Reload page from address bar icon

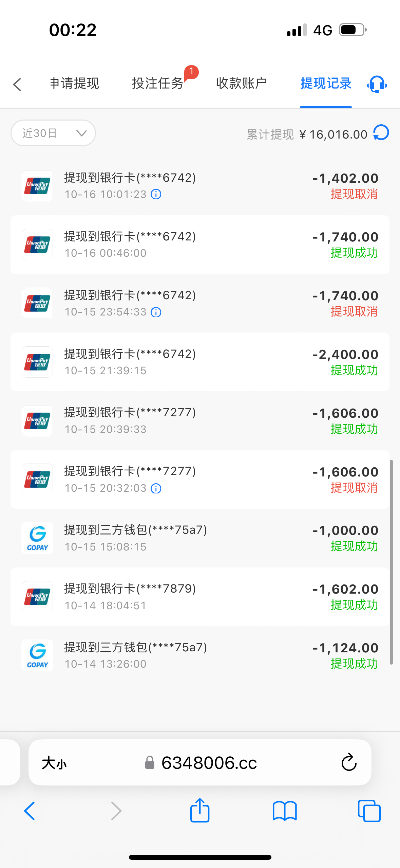coord(349,763)
